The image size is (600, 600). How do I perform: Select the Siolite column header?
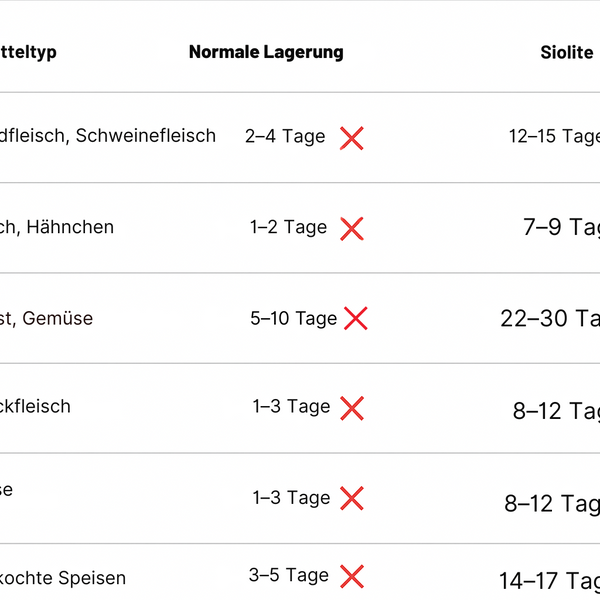pos(567,52)
